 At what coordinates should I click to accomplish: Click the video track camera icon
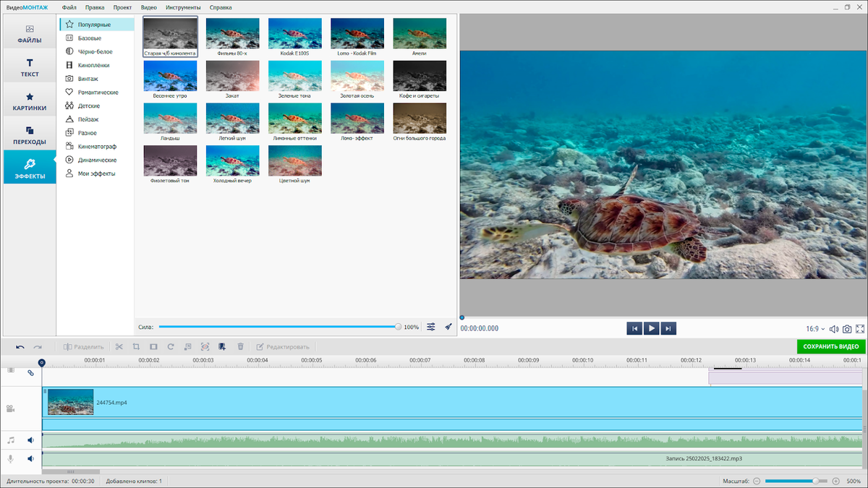tap(11, 408)
